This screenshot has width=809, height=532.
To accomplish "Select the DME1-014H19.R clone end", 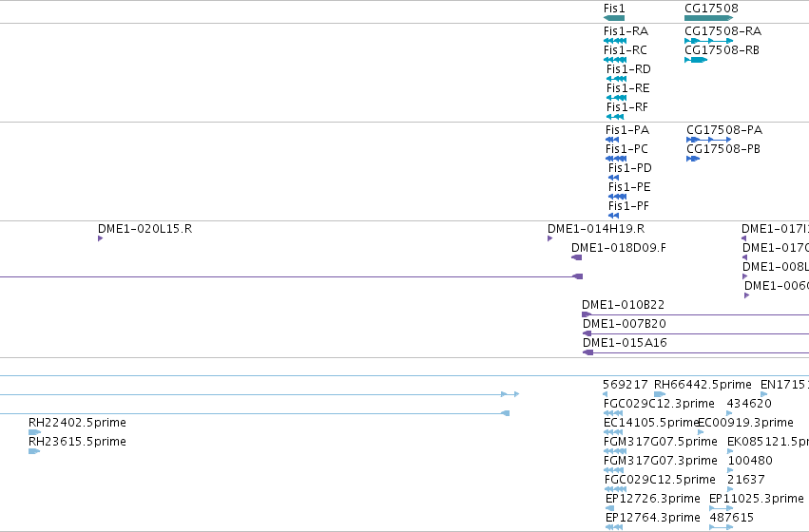I will (x=596, y=229).
